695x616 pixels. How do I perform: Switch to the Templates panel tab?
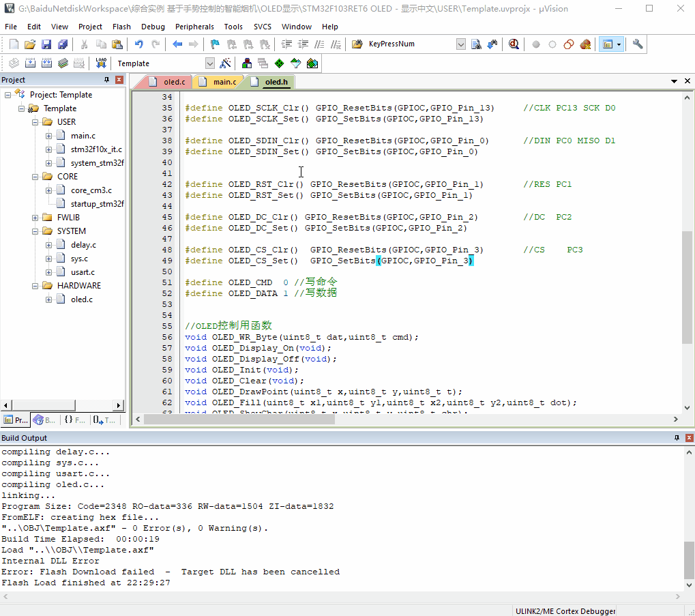pyautogui.click(x=104, y=420)
